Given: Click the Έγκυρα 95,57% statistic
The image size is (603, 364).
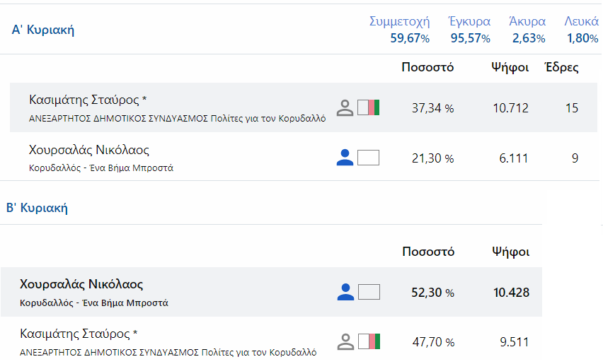Looking at the screenshot, I should coord(469,30).
